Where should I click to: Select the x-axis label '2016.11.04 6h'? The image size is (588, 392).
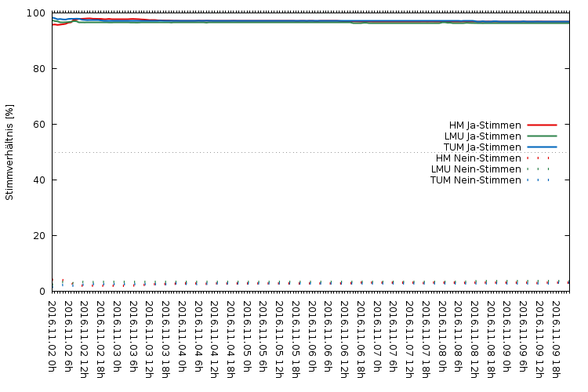198,336
